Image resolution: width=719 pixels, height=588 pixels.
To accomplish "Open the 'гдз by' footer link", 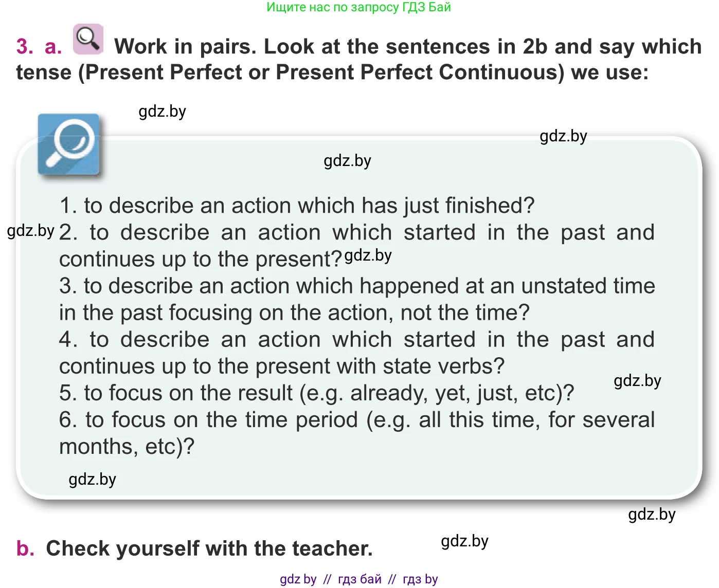I will point(420,579).
